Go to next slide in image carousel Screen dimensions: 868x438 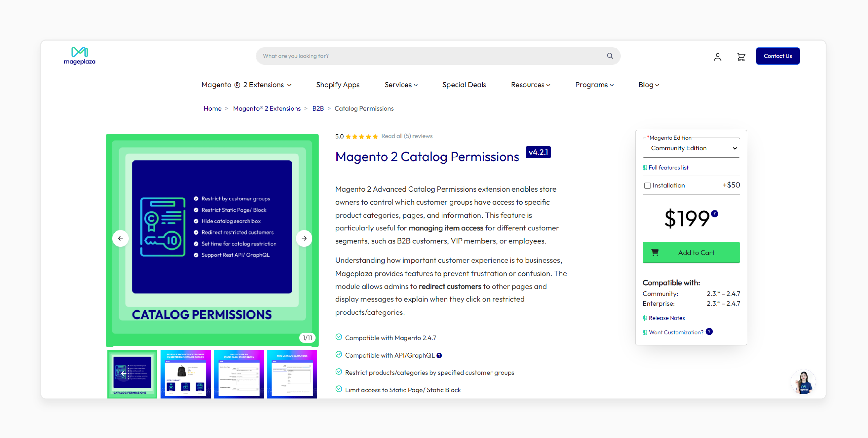304,238
